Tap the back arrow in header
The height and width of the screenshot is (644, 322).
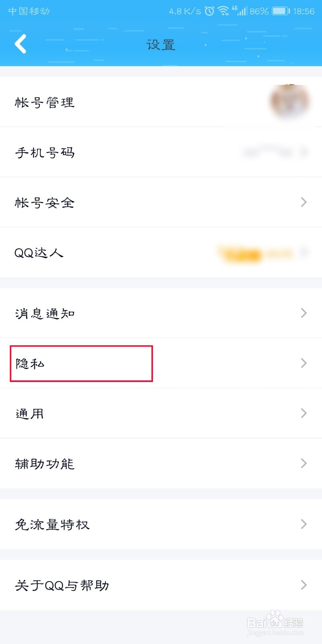pyautogui.click(x=21, y=44)
